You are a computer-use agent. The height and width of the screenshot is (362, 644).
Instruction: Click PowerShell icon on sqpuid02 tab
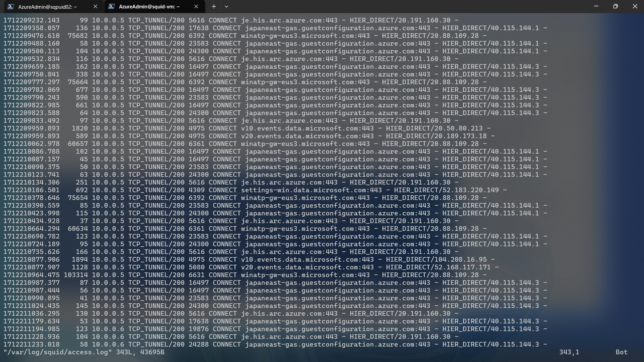click(x=11, y=6)
